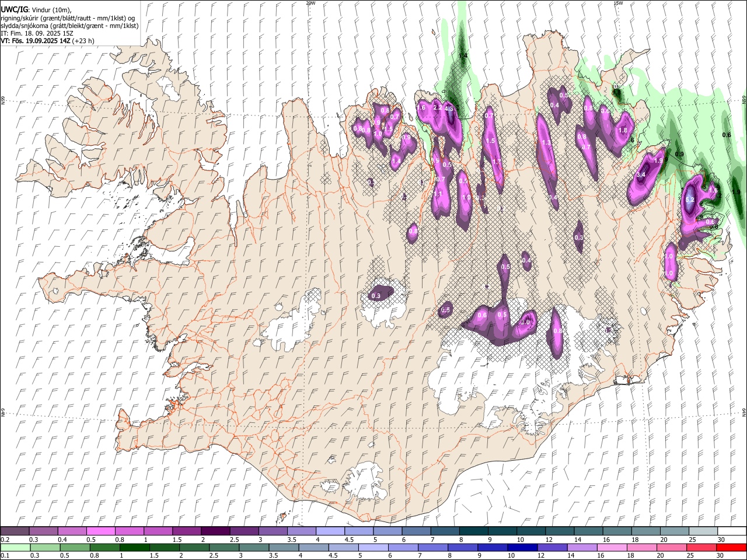This screenshot has width=747, height=560.
Task: Click the white swatch labeled 30 in the snow legend
Action: coord(732,531)
